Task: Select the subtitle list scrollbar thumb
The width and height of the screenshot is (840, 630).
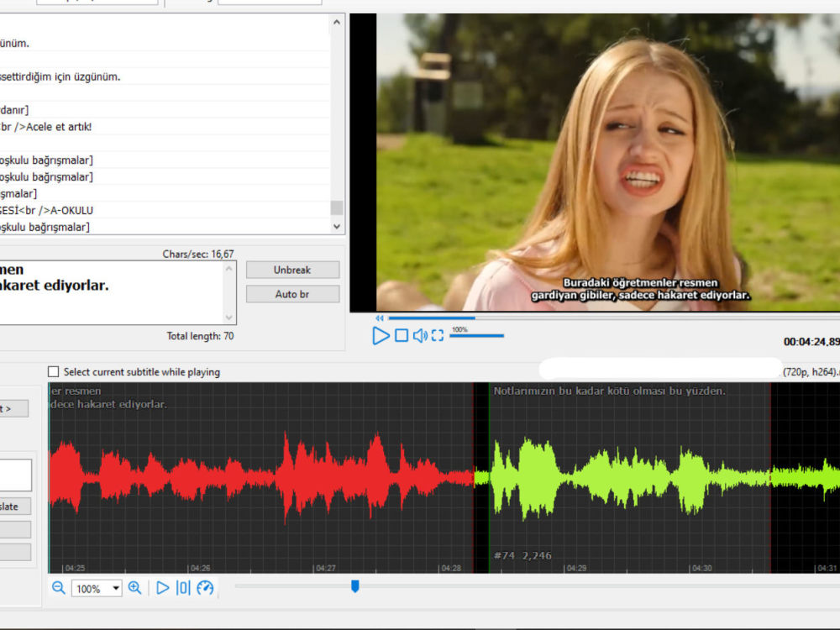Action: pos(337,207)
